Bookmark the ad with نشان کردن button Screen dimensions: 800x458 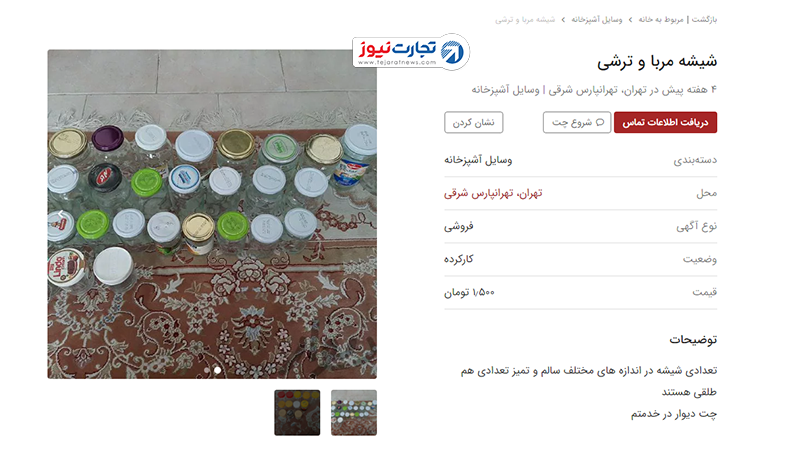point(473,122)
